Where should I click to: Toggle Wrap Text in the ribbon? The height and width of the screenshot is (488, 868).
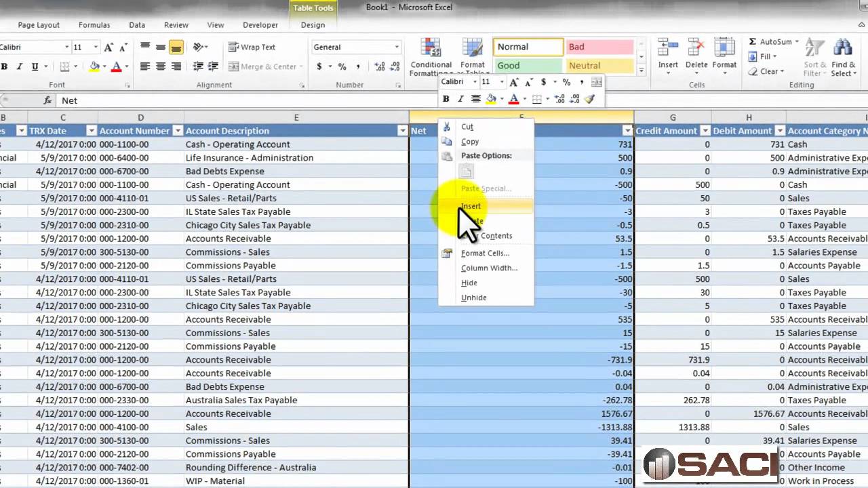click(x=252, y=47)
